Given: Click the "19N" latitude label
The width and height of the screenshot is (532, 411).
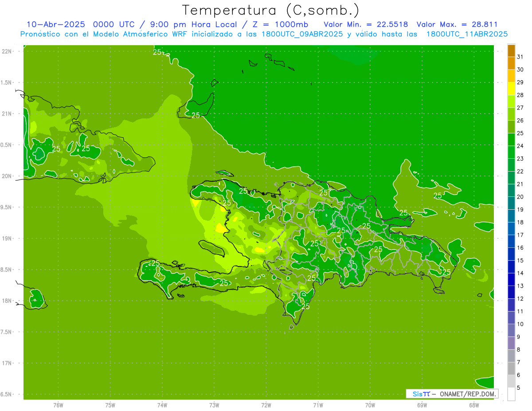Looking at the screenshot, I should pos(7,239).
